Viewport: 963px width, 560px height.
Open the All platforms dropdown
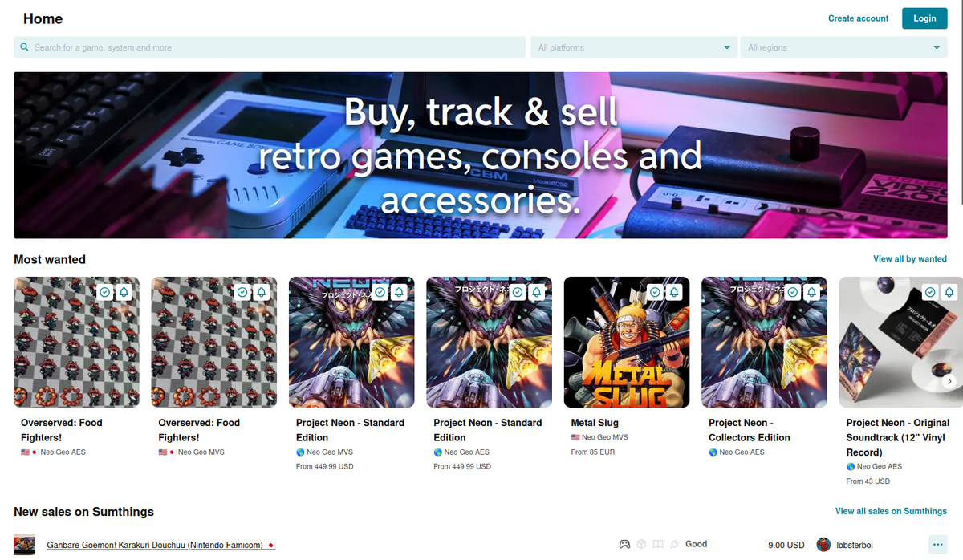[x=633, y=47]
